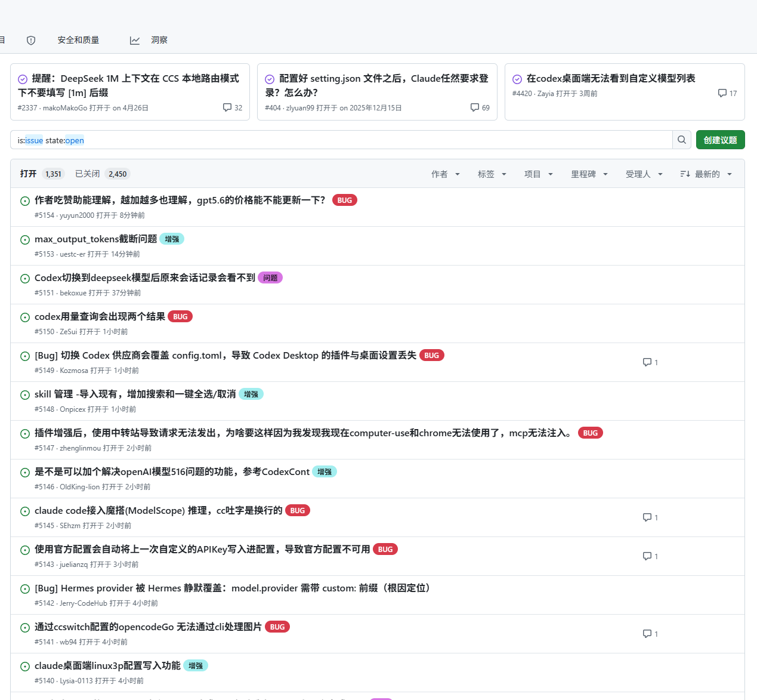Image resolution: width=757 pixels, height=700 pixels.
Task: Open author Jerry-CodeHub on issue #5142
Action: tap(84, 603)
